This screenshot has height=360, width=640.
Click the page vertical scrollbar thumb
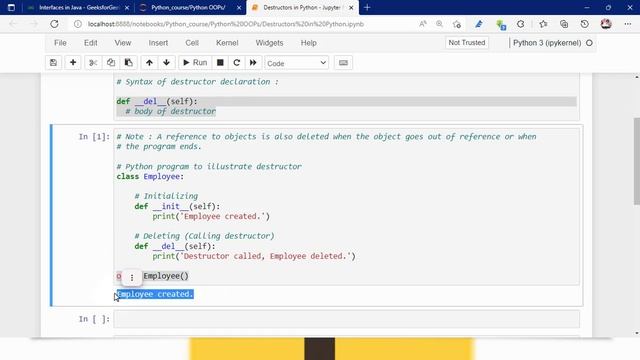pos(636,161)
